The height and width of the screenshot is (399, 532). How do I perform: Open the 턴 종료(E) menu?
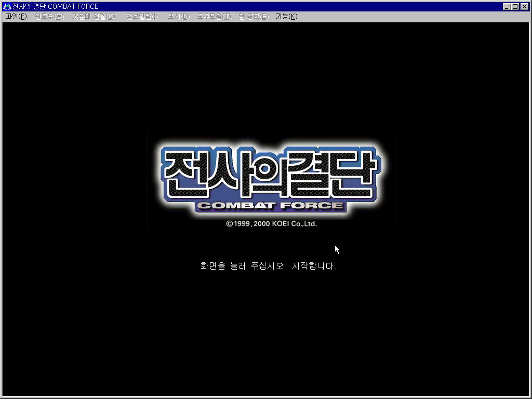click(x=253, y=16)
